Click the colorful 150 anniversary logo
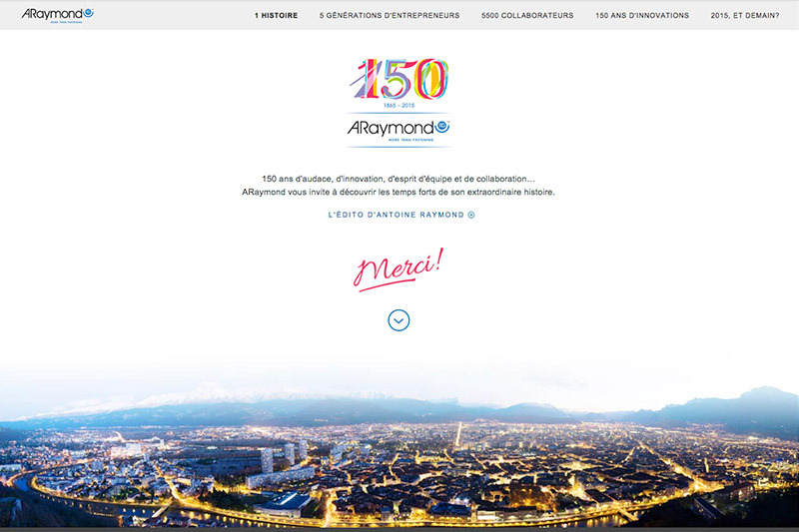 tap(399, 79)
